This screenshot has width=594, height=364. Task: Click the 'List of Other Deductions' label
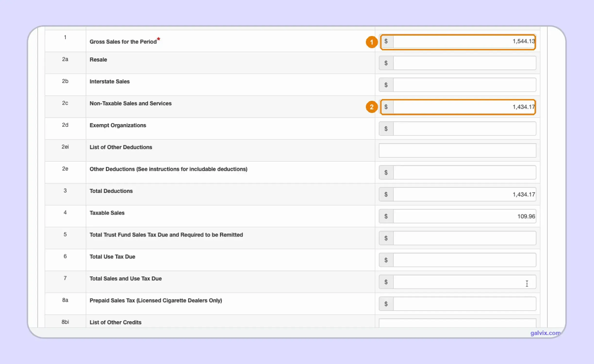[x=121, y=147]
